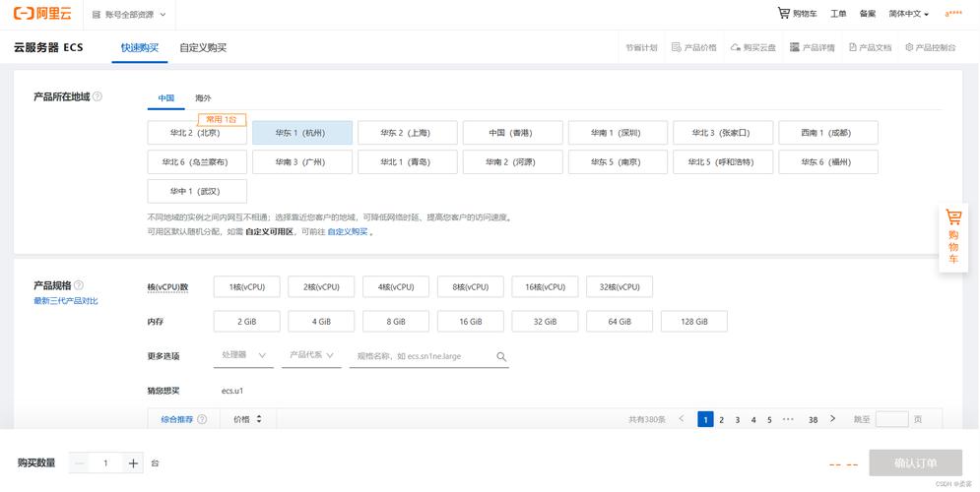
Task: Click the 确认订单 button
Action: (x=916, y=463)
